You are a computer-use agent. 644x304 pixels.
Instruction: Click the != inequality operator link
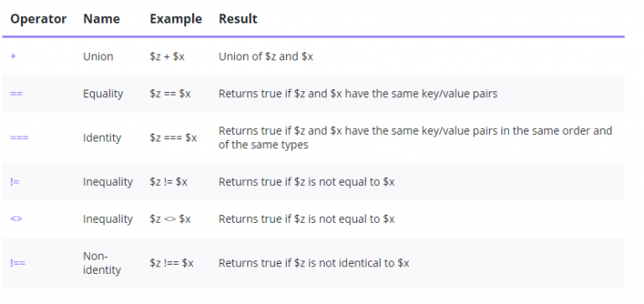[15, 182]
